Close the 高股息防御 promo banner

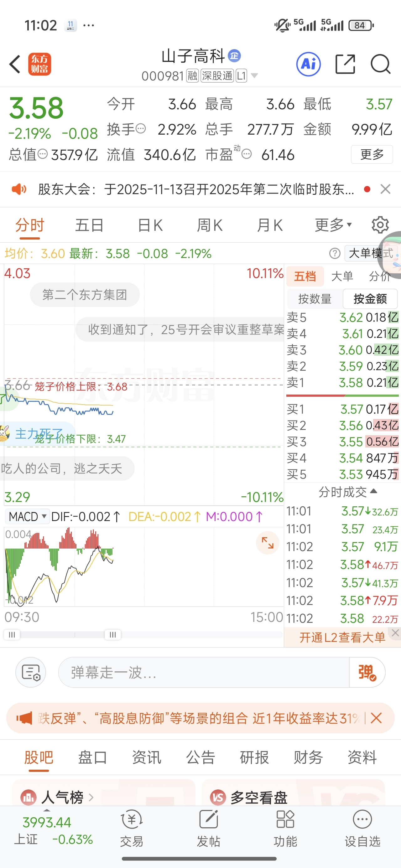pyautogui.click(x=376, y=718)
